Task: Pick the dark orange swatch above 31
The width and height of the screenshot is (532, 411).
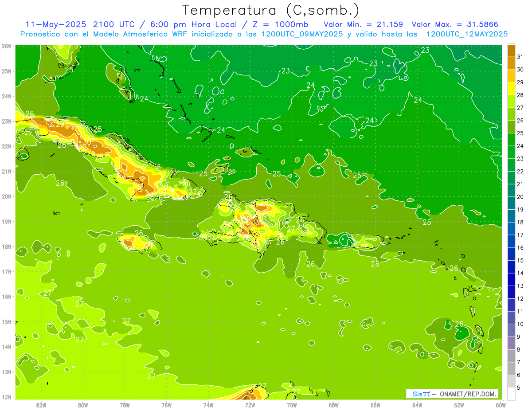Action: 511,51
